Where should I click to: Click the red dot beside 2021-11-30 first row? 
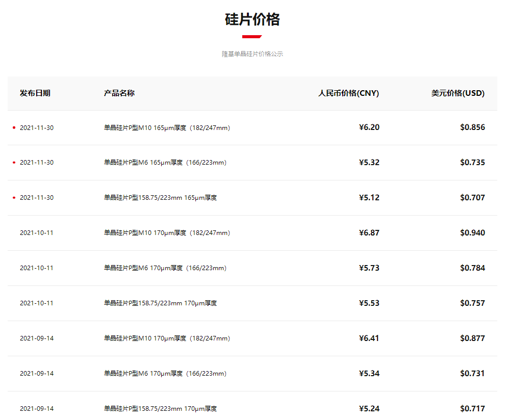point(13,127)
